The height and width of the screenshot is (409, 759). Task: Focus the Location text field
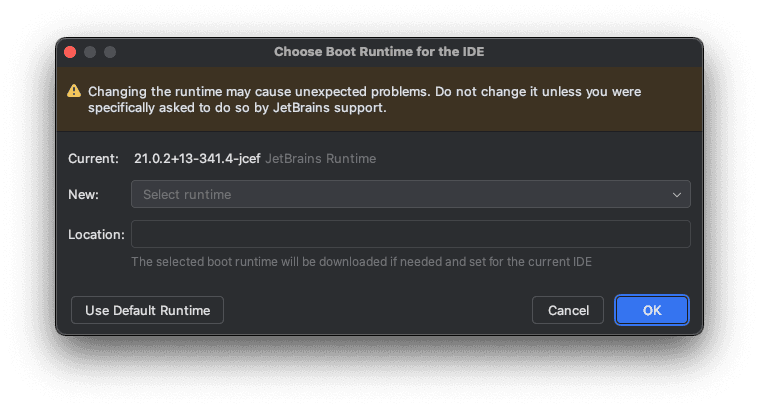point(410,234)
